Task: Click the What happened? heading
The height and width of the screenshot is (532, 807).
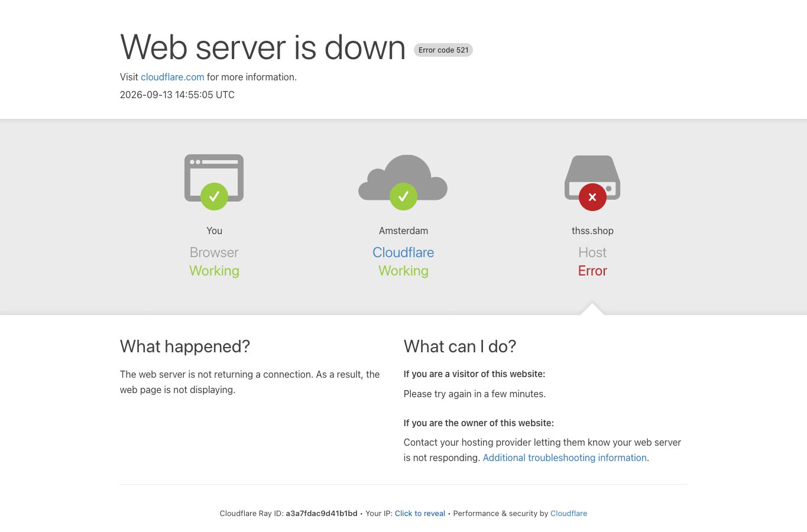Action: (185, 346)
